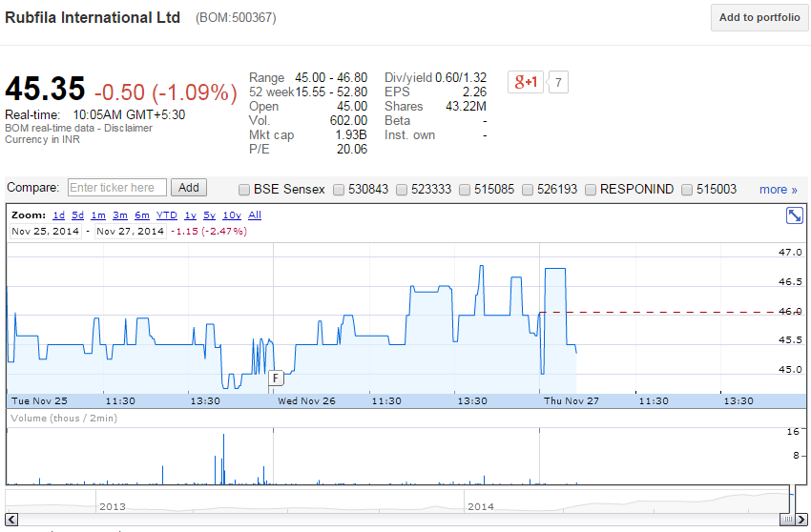811x532 pixels.
Task: Click the EPS value 2.26
Action: click(474, 92)
